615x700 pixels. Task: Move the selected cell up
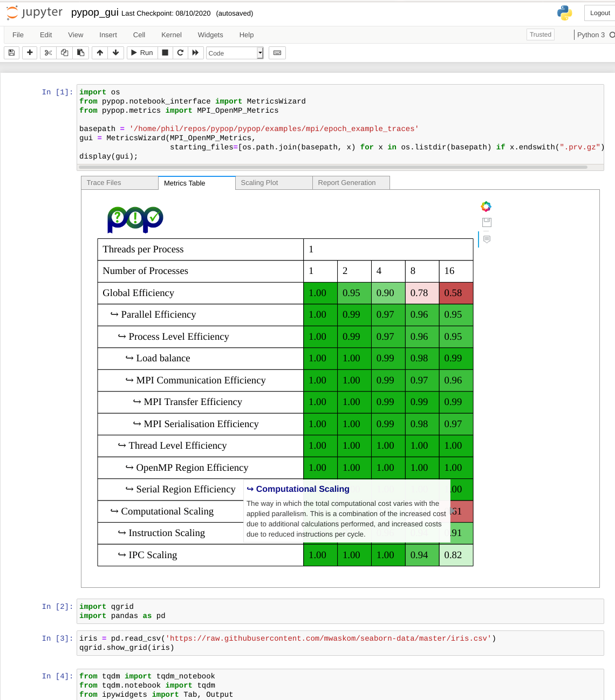100,53
